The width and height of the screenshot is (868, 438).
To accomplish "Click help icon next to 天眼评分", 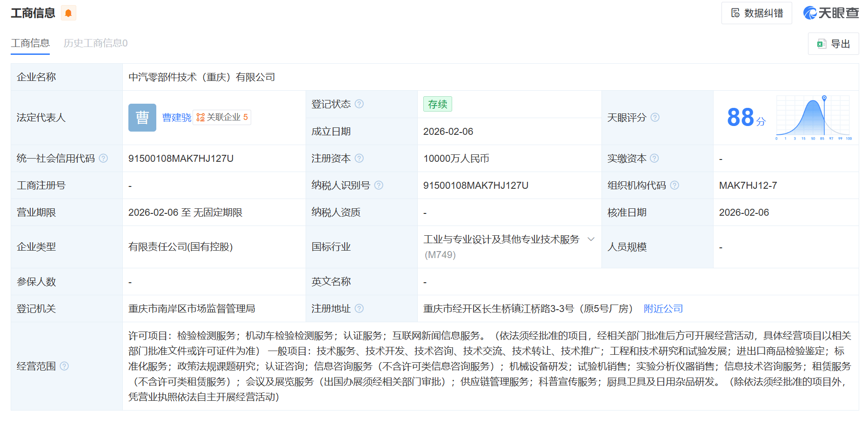I will click(x=655, y=118).
